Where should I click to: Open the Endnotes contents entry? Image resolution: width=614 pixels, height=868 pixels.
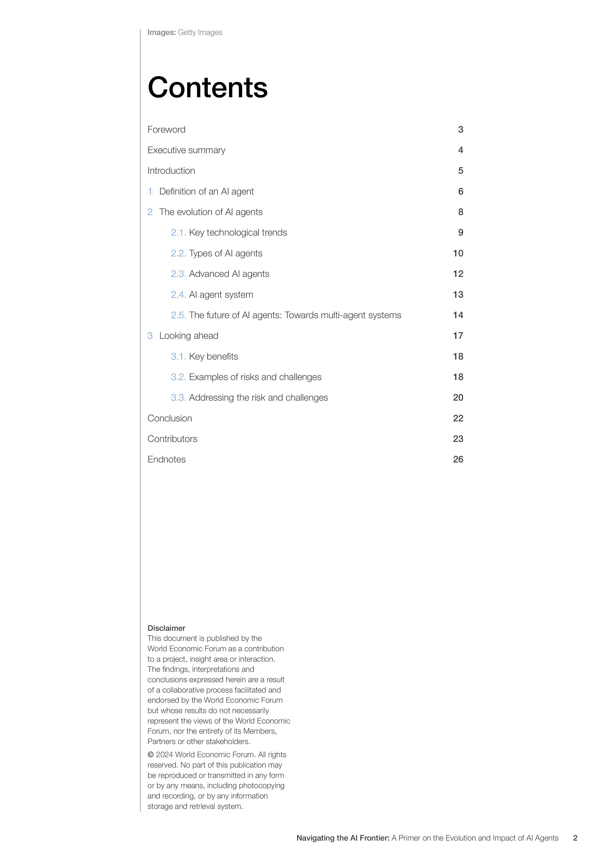[305, 459]
